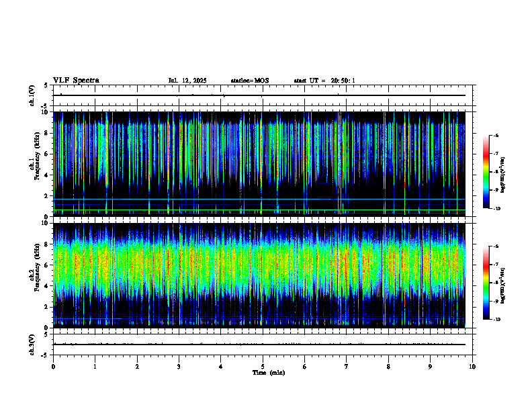Click time axis tick label "0"
This screenshot has width=532, height=411.
point(53,367)
